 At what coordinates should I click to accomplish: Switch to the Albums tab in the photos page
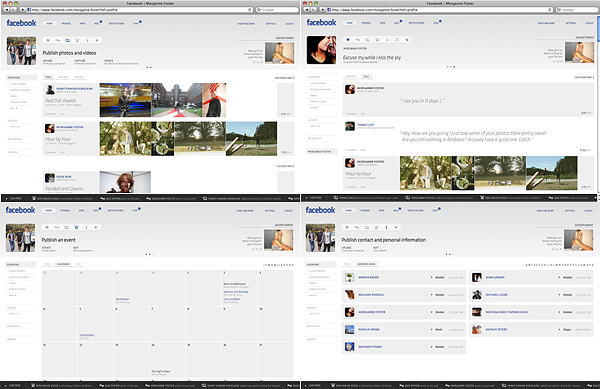63,77
